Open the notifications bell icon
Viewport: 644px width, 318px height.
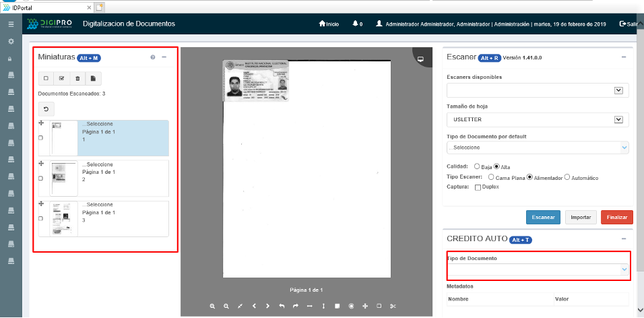click(x=355, y=24)
